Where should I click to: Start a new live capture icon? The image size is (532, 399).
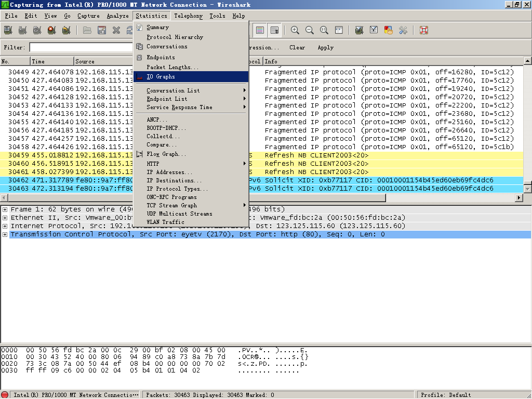[37, 30]
